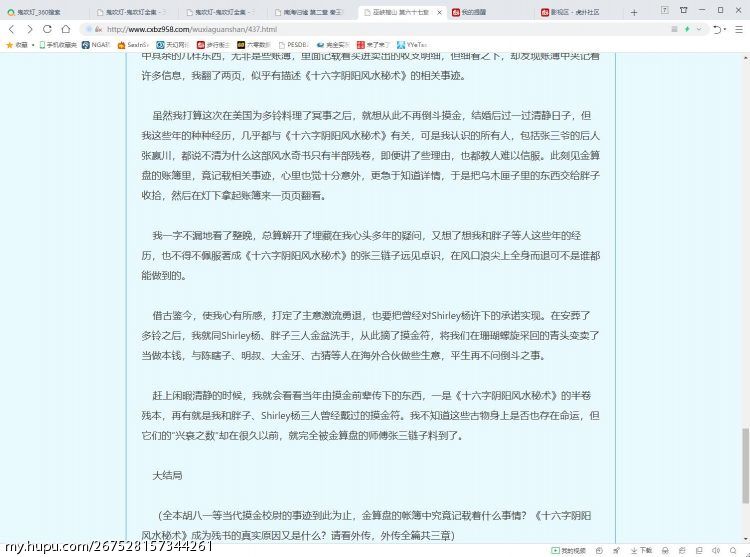This screenshot has height=557, width=750.
Task: Click the icon right of 我的视频 in status bar
Action: click(599, 551)
